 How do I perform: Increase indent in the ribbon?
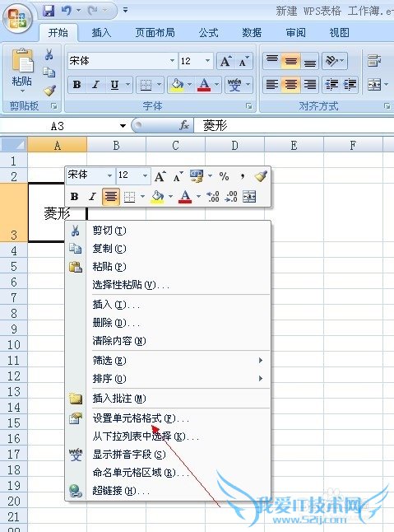pyautogui.click(x=350, y=85)
